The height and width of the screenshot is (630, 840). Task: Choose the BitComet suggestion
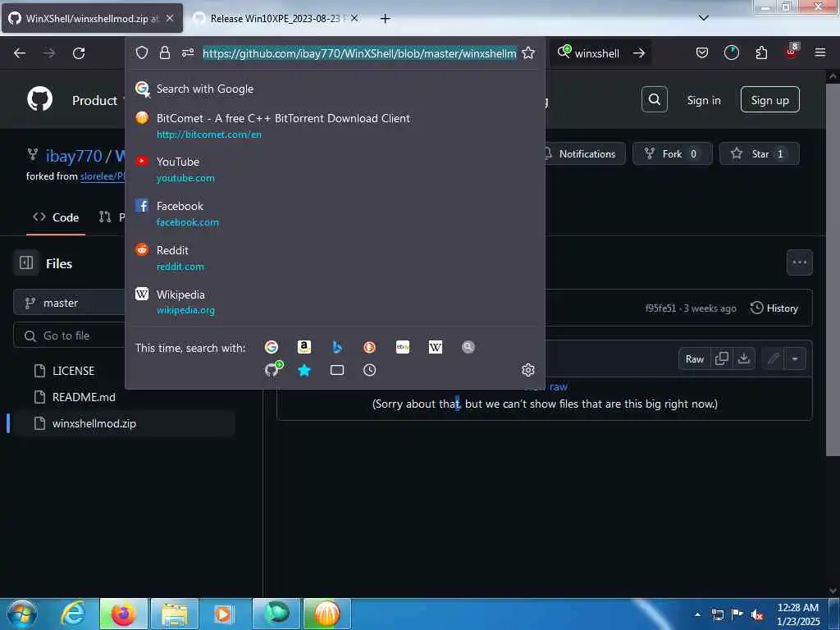click(335, 126)
